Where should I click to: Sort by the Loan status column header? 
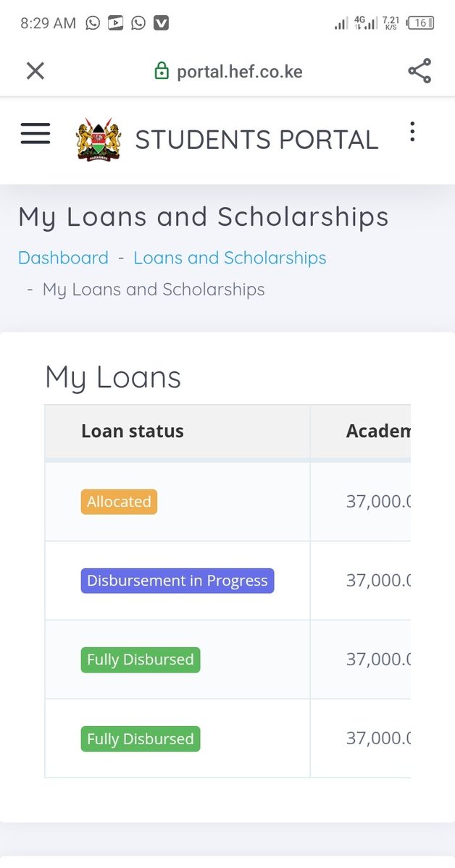pos(133,431)
